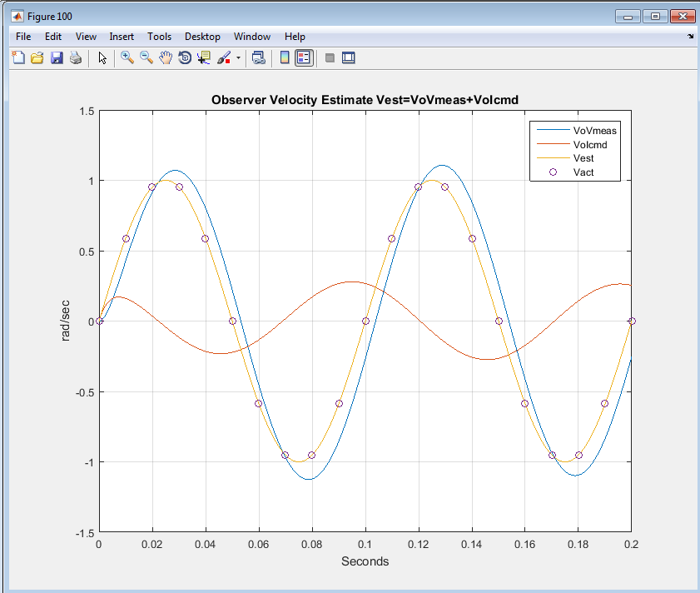Image resolution: width=700 pixels, height=593 pixels.
Task: Maximize the Figure 100 window
Action: tap(655, 17)
